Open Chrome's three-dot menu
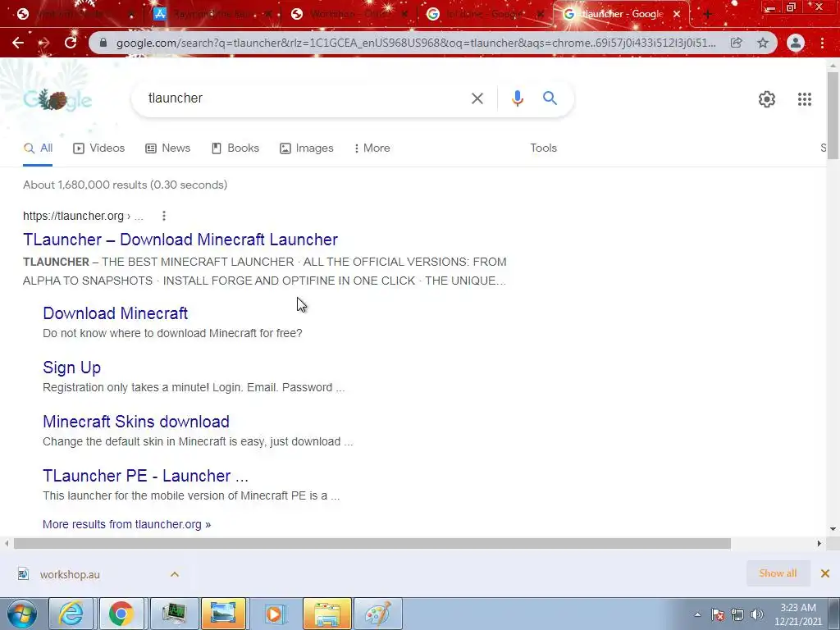840x630 pixels. point(822,43)
